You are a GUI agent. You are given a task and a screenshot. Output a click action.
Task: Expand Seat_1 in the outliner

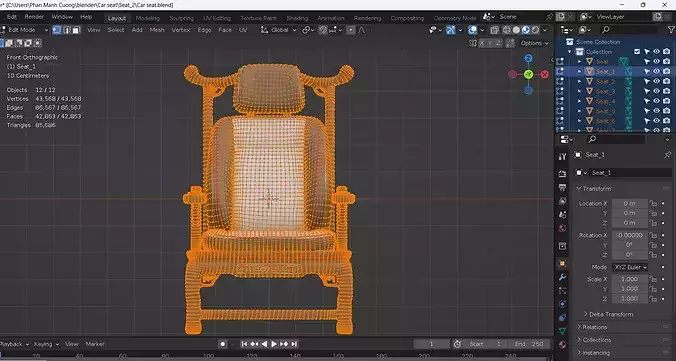pyautogui.click(x=579, y=71)
